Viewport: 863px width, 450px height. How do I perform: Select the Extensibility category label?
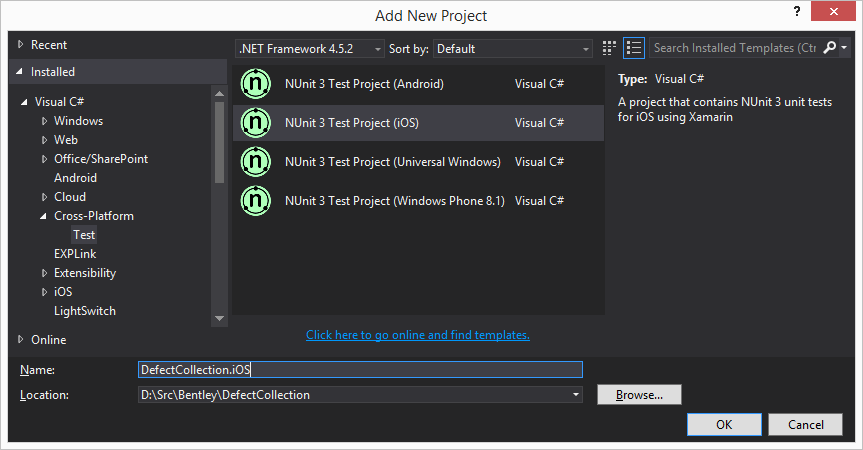[x=85, y=273]
